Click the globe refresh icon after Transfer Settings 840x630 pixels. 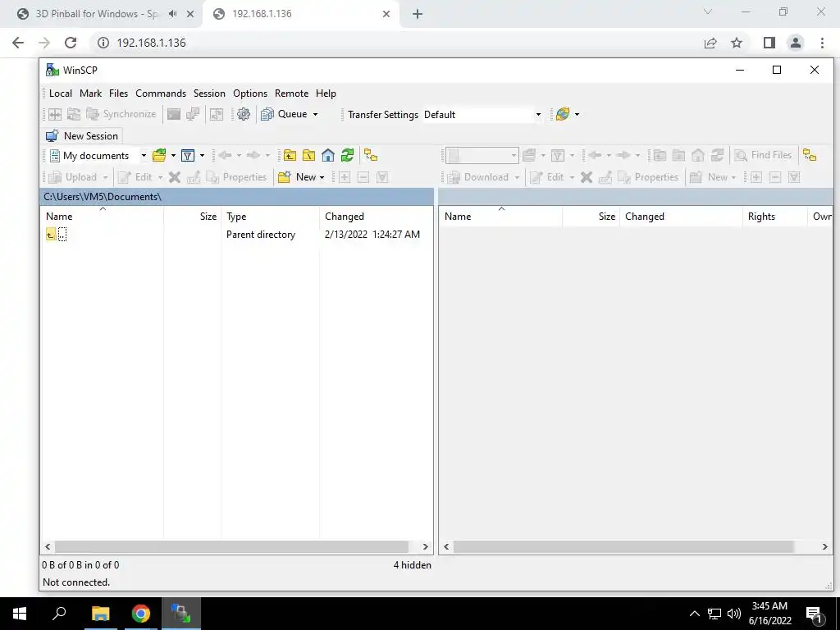[x=563, y=114]
